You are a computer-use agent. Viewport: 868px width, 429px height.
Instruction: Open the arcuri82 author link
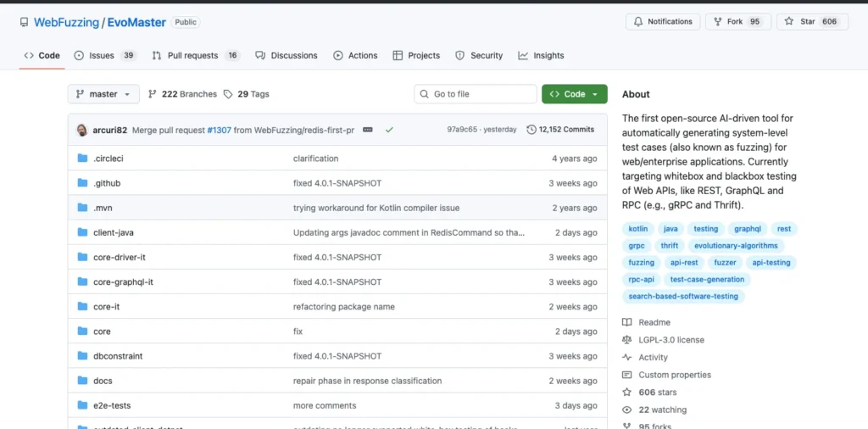click(110, 130)
